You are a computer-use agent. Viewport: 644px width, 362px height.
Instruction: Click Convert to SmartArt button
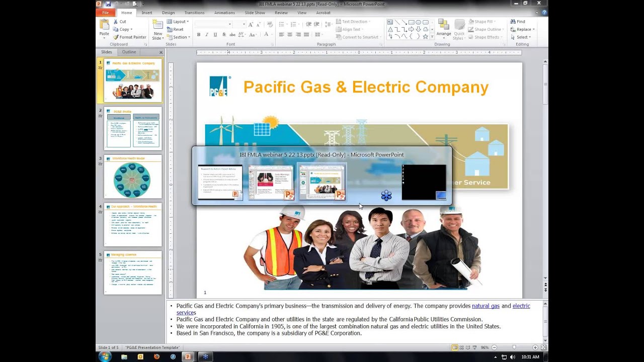coord(359,37)
